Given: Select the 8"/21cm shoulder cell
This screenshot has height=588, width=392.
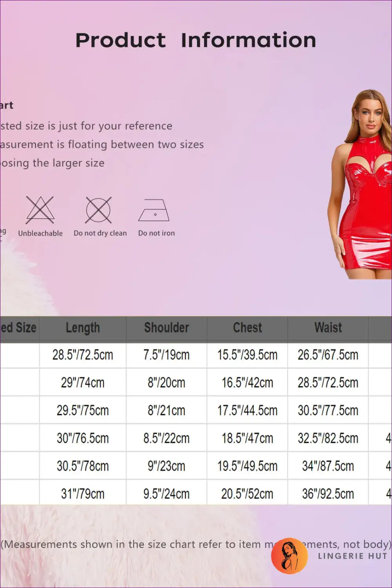Looking at the screenshot, I should [x=167, y=410].
